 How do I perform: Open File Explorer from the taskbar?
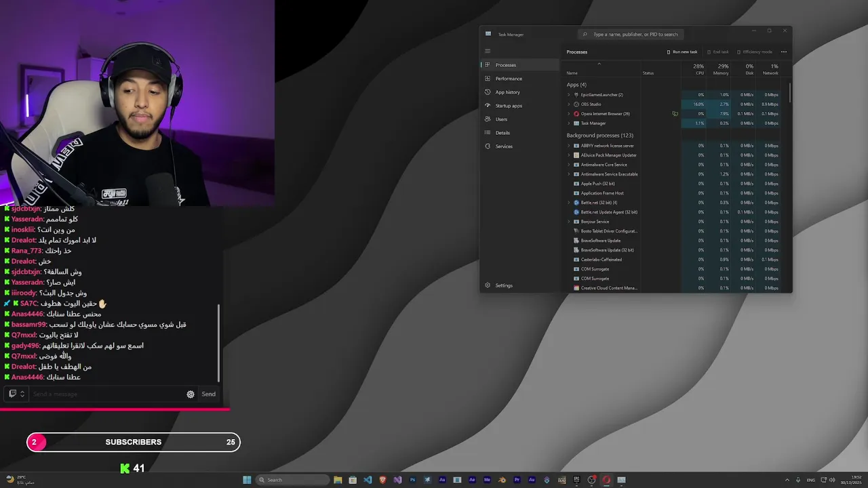pos(338,480)
